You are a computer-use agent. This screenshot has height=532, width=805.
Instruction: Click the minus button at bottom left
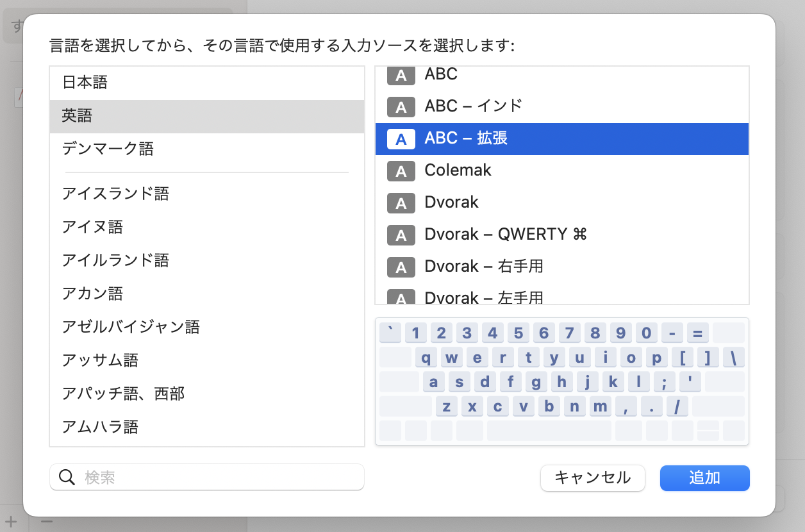(47, 520)
